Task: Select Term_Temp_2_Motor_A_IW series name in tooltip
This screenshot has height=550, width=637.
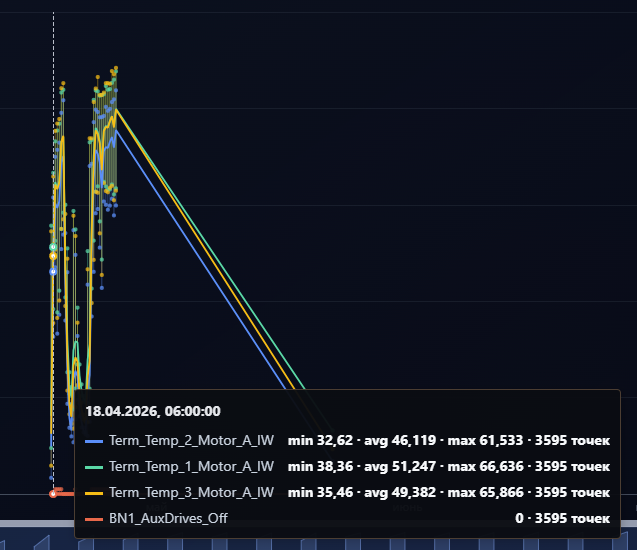Action: tap(191, 440)
